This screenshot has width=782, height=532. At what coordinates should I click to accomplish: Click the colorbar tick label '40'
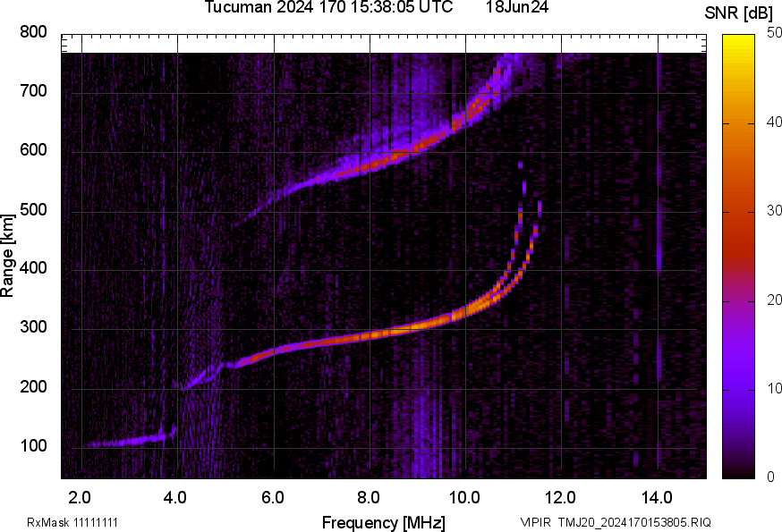coord(774,122)
